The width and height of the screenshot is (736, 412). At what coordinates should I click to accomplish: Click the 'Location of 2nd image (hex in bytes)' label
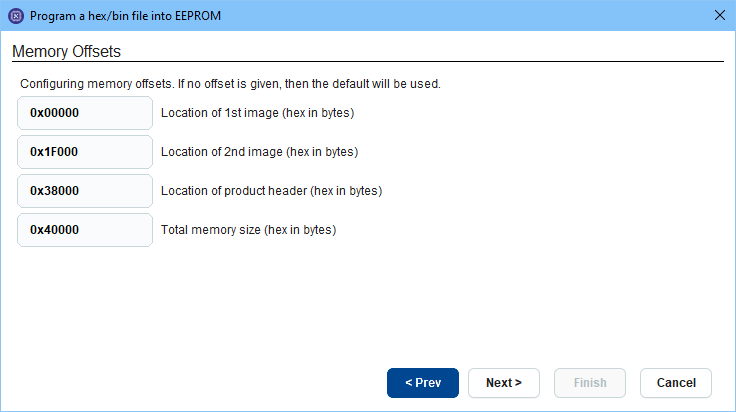click(x=260, y=152)
